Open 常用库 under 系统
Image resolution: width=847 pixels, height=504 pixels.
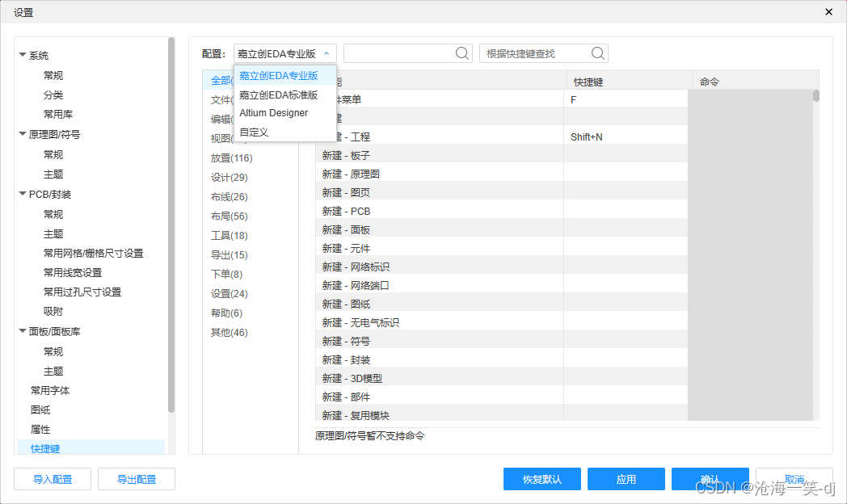pos(58,115)
